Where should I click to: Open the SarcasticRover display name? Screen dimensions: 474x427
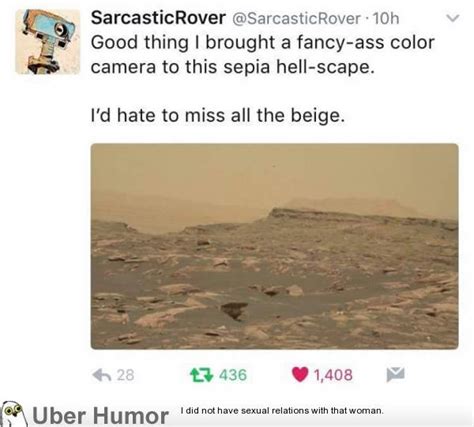click(158, 18)
